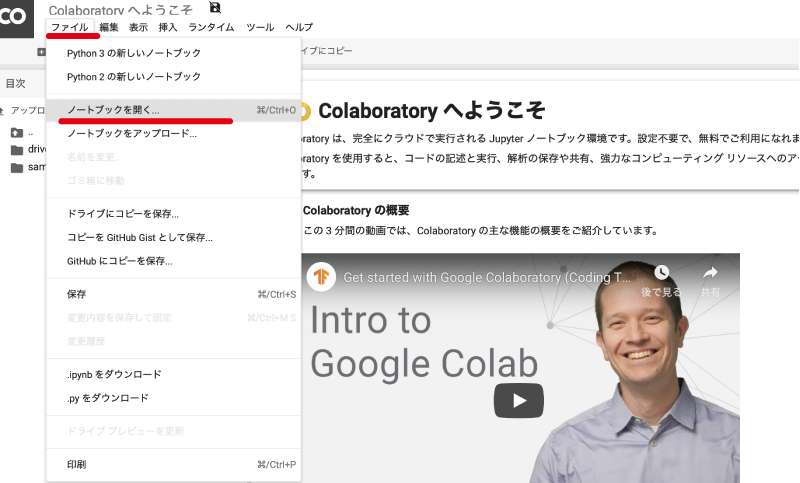Image resolution: width=800 pixels, height=483 pixels.
Task: Create a Python 2 の新しいノートブック
Action: click(x=173, y=77)
